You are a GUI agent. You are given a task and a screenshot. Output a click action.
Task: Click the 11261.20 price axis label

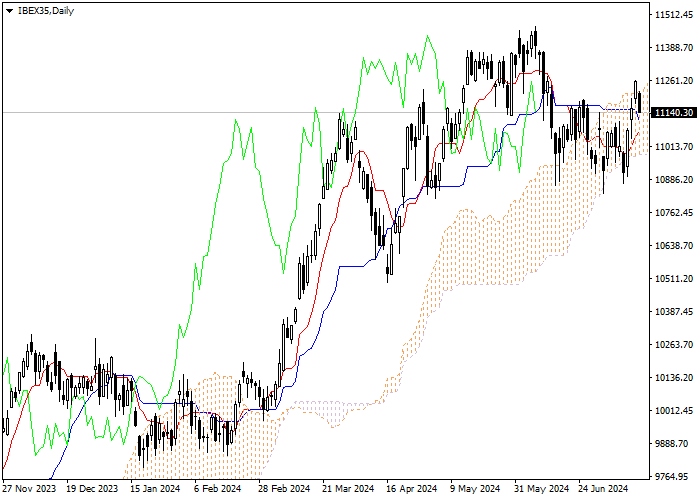(x=674, y=81)
